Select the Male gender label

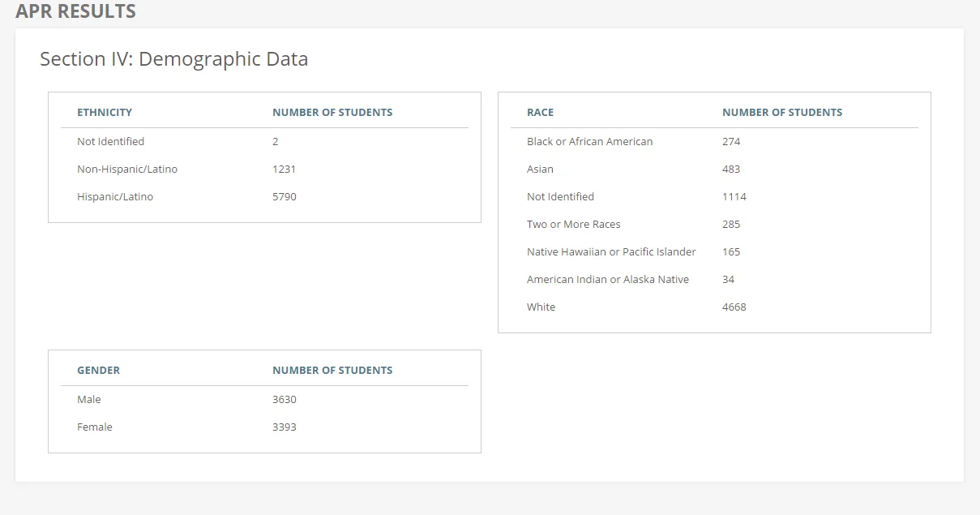point(89,400)
